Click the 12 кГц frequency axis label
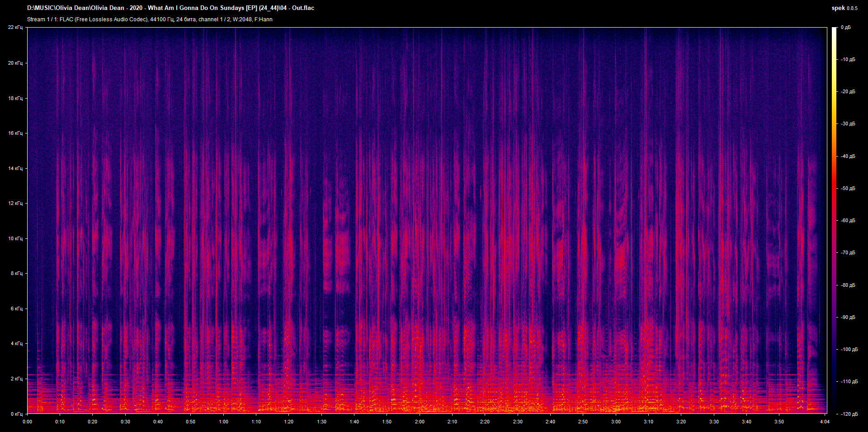The image size is (868, 432). (15, 203)
